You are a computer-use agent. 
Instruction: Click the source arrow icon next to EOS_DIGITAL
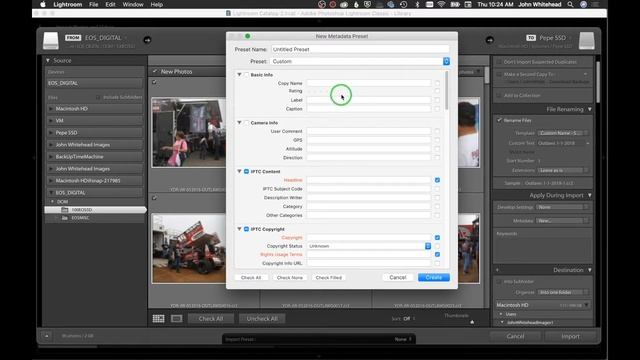pos(147,40)
